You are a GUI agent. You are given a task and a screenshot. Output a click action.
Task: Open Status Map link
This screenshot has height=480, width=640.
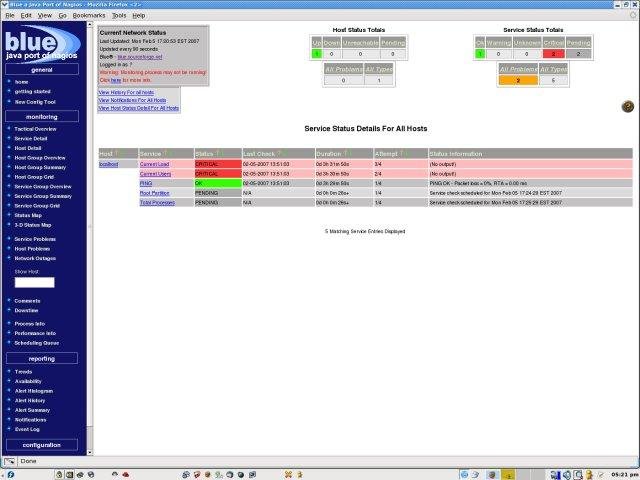pos(28,216)
